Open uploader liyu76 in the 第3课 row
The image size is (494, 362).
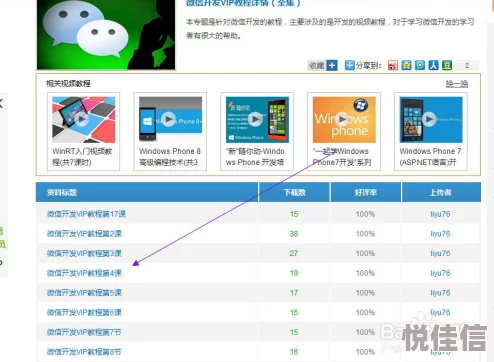coord(440,253)
